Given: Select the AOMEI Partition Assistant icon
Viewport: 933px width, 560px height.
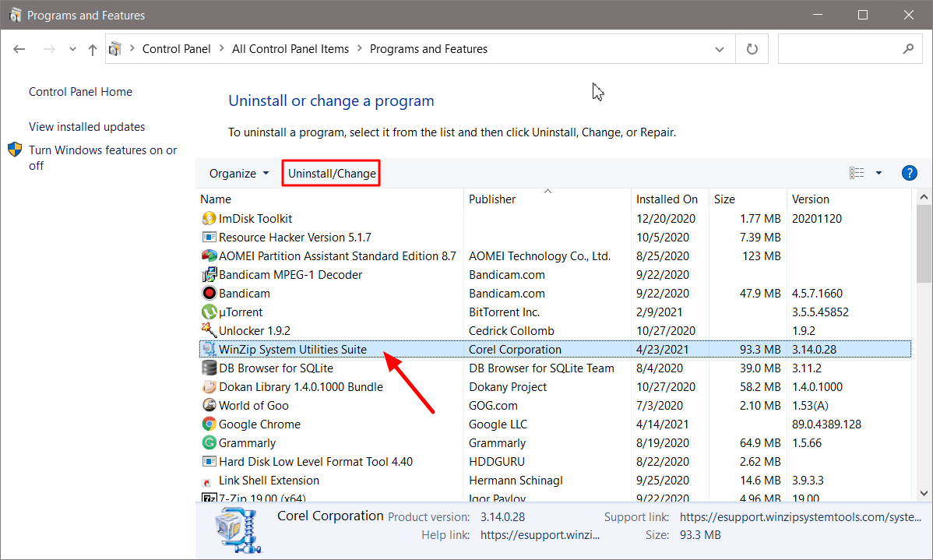Looking at the screenshot, I should [x=208, y=255].
